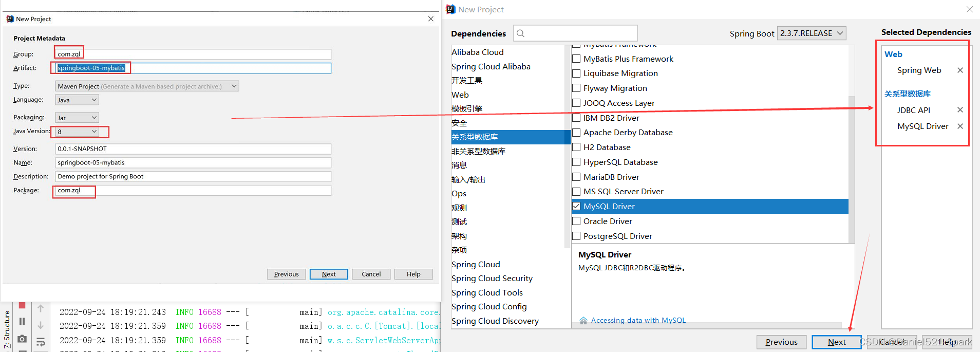Click Next in dependencies dialog

[x=836, y=342]
